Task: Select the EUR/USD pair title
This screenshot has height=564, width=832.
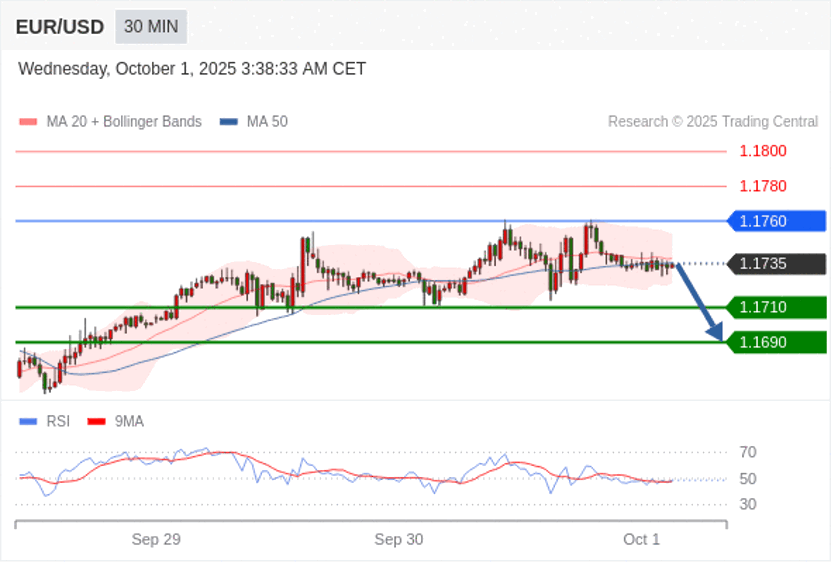Action: (x=59, y=27)
